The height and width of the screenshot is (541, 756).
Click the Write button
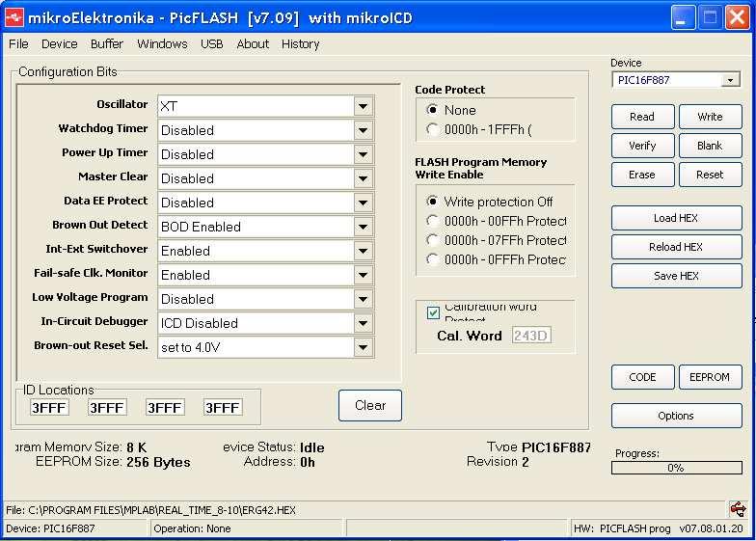pos(710,117)
